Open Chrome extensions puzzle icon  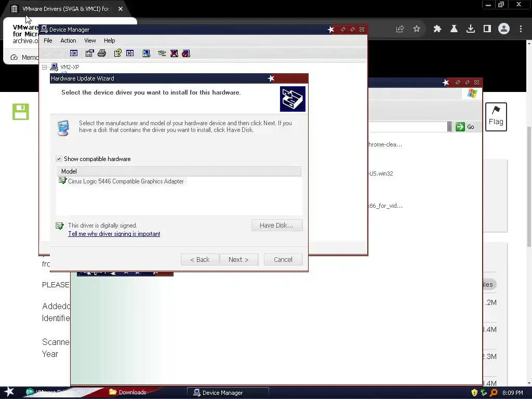tap(437, 29)
